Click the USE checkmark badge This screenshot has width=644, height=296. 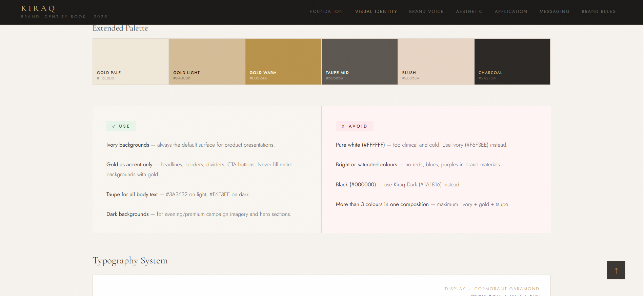click(x=121, y=126)
